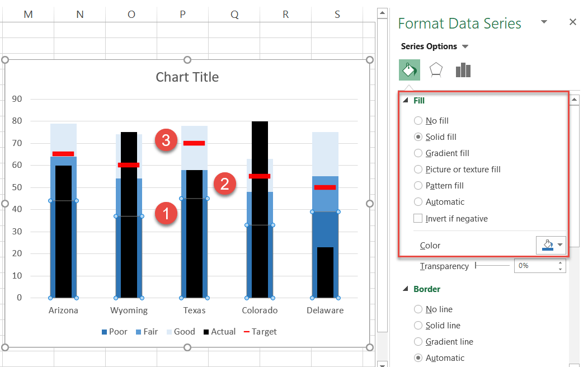Open the Series Options chart icon
Image resolution: width=588 pixels, height=367 pixels.
463,69
